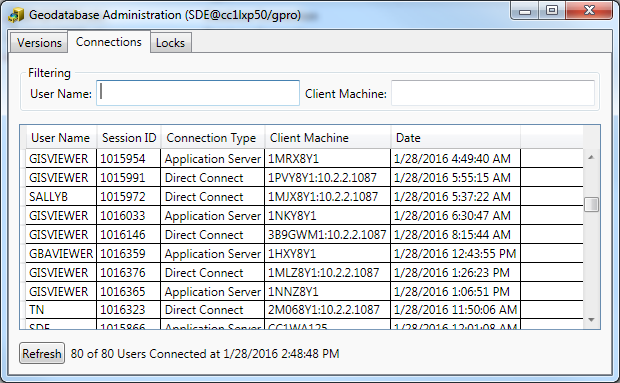The width and height of the screenshot is (620, 383).
Task: Click client machine 1HXY8Y1 cell
Action: [x=327, y=253]
